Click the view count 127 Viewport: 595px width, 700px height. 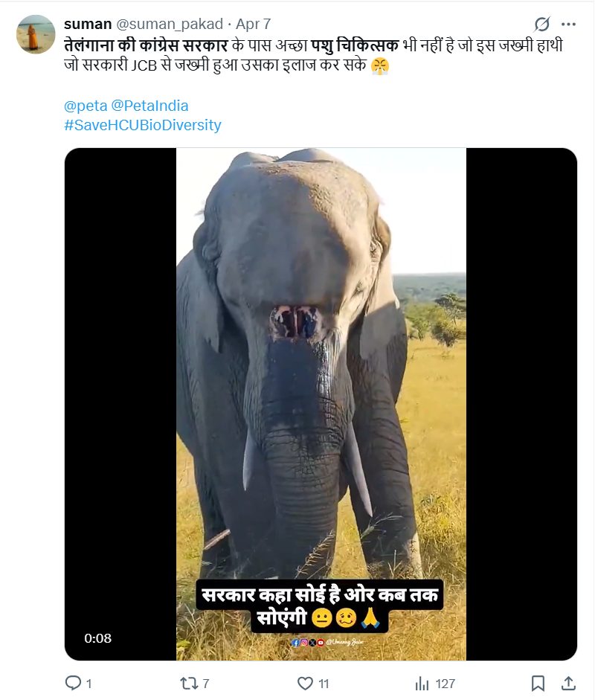(446, 684)
